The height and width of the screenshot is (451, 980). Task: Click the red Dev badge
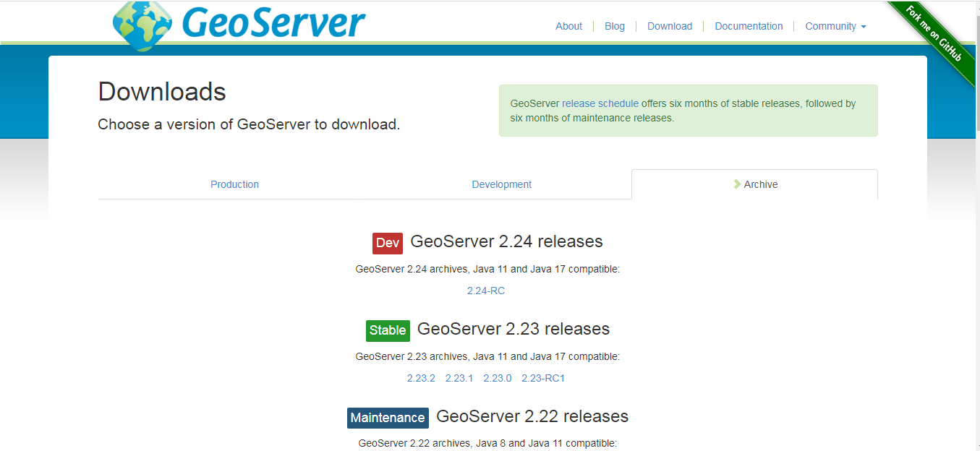pos(388,243)
